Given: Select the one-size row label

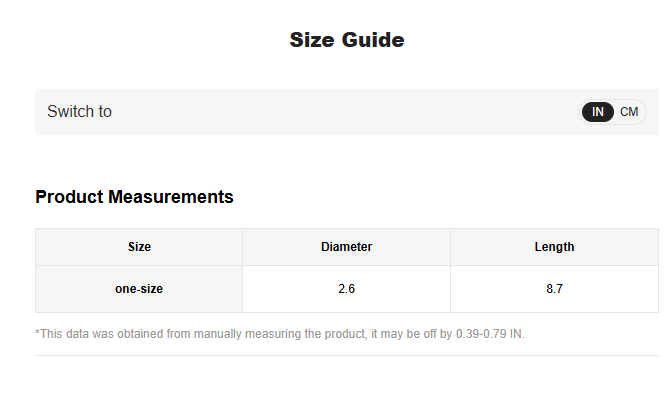Looking at the screenshot, I should coord(139,289).
